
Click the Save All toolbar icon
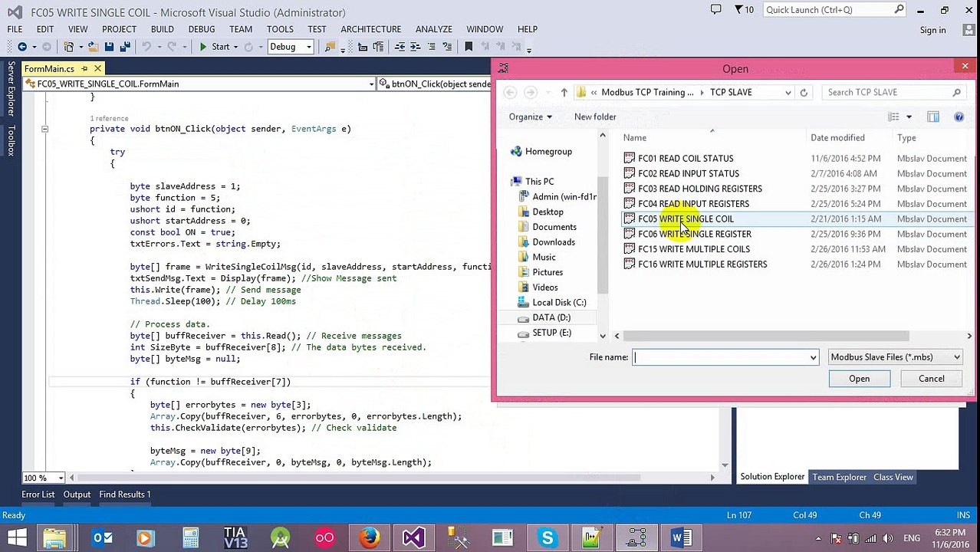pyautogui.click(x=124, y=47)
